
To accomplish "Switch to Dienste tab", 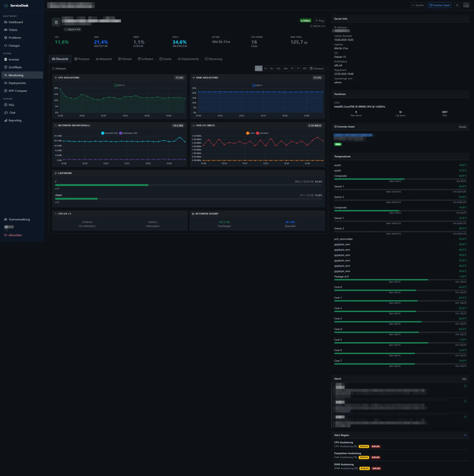I will (125, 59).
